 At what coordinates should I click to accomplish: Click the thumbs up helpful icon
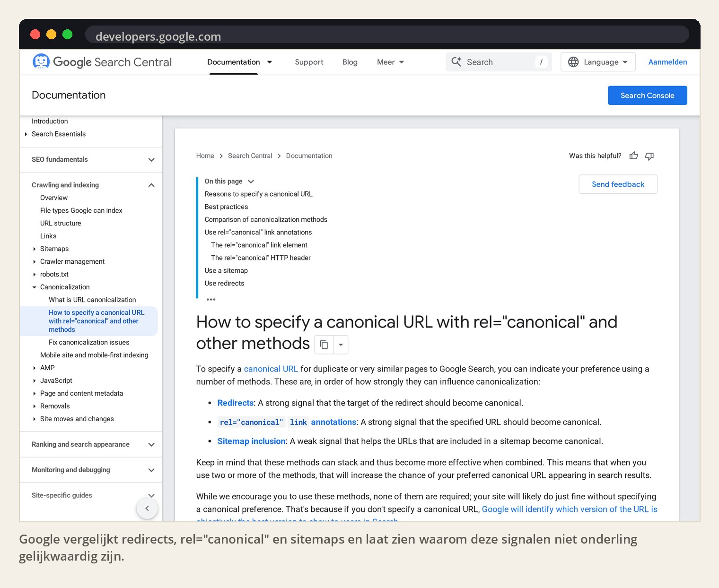coord(634,156)
